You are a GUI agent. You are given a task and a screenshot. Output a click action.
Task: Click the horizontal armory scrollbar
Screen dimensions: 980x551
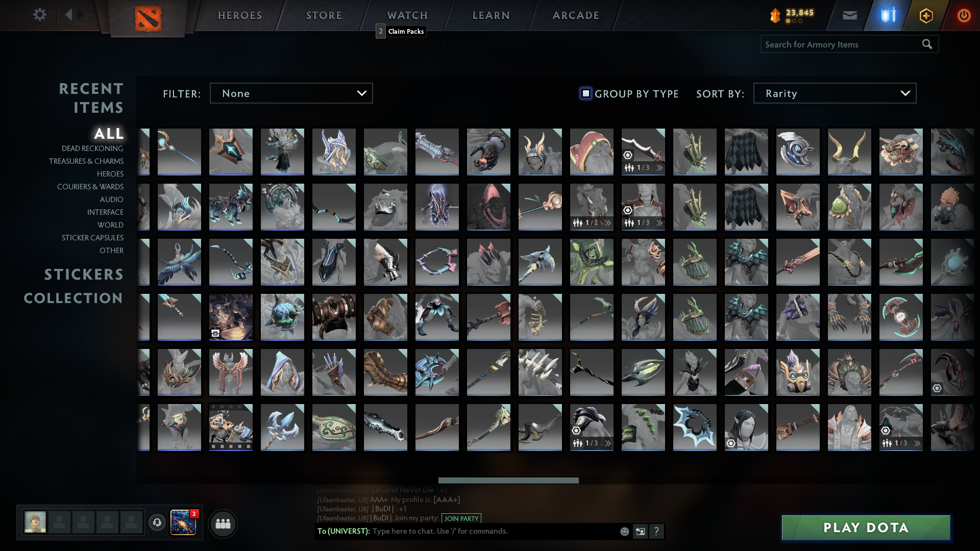click(508, 480)
